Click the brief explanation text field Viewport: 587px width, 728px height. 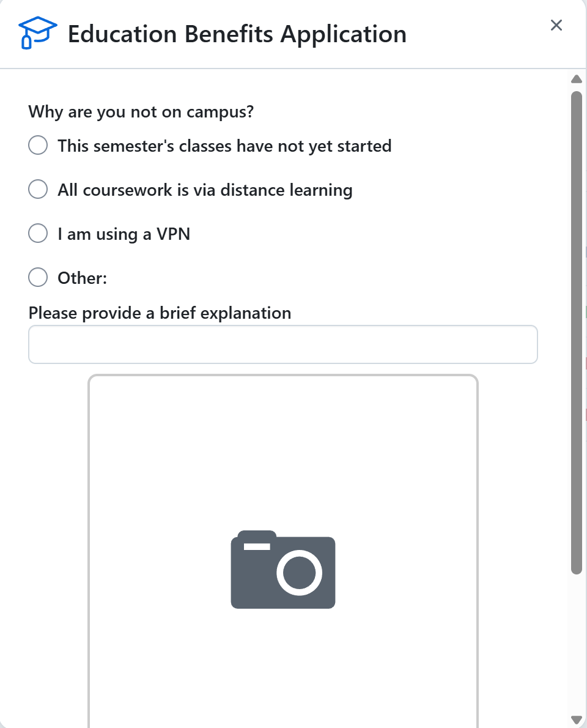click(x=282, y=344)
